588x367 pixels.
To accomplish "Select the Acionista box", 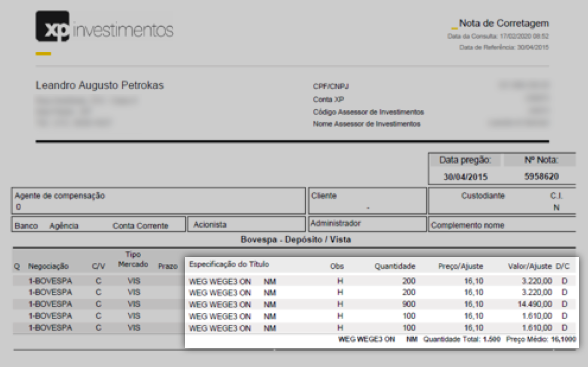I will click(210, 225).
